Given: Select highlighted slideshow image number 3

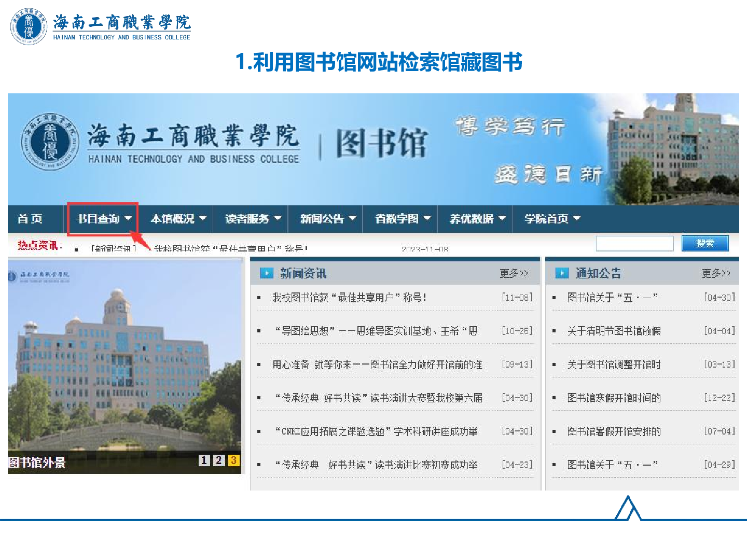Looking at the screenshot, I should [233, 460].
